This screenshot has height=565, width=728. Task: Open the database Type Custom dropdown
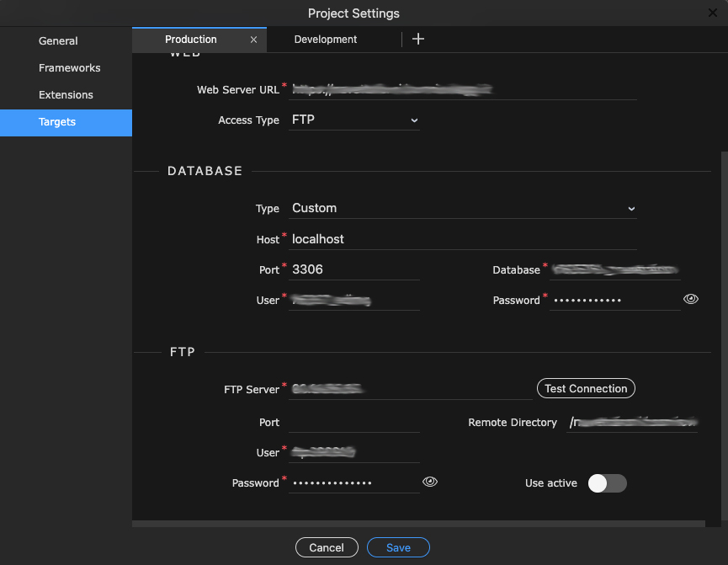coord(462,208)
